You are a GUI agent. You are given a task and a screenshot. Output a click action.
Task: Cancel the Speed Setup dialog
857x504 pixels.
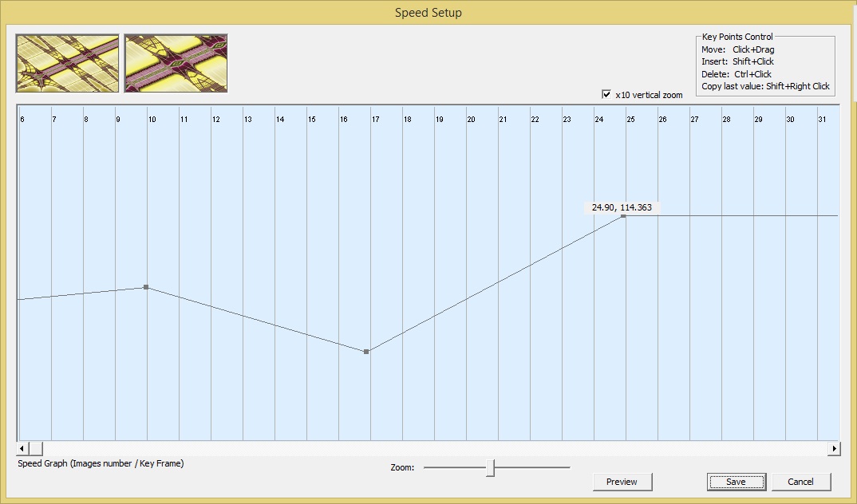[x=800, y=482]
